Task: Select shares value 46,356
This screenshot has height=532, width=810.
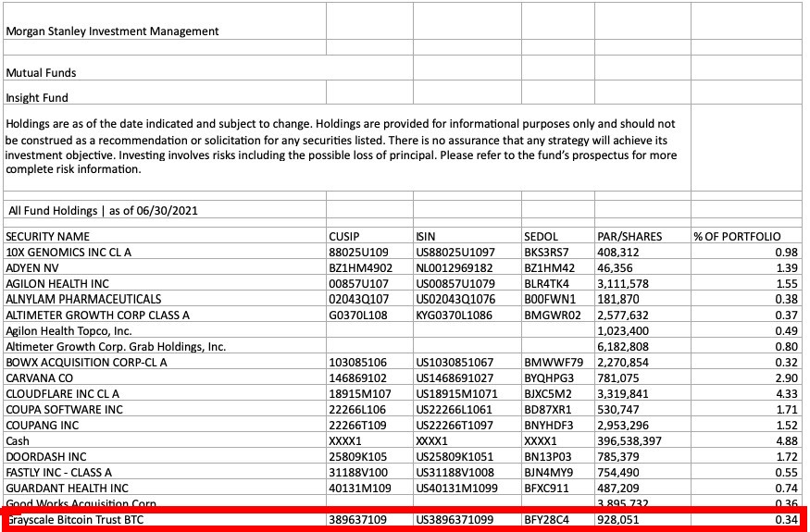Action: [x=642, y=267]
